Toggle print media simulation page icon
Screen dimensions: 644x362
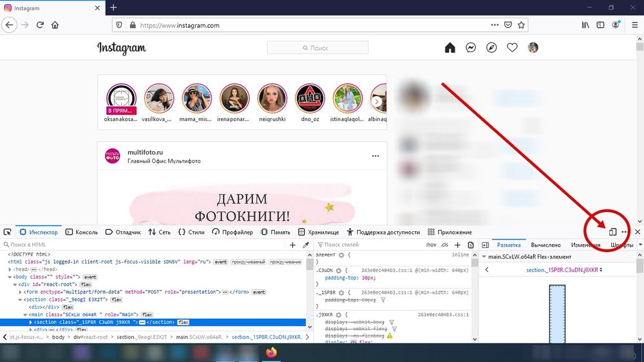coord(471,245)
